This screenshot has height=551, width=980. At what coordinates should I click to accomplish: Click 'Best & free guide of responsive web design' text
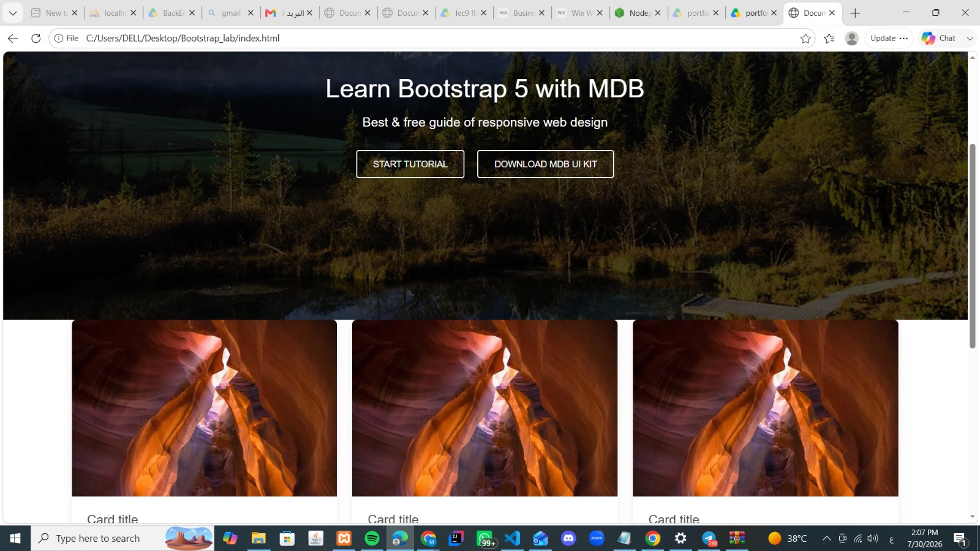[485, 122]
